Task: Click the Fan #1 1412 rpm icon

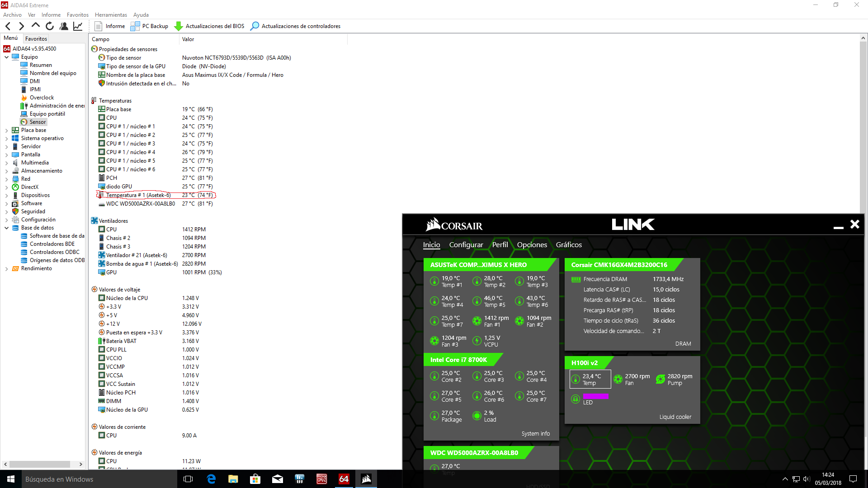Action: [x=477, y=321]
